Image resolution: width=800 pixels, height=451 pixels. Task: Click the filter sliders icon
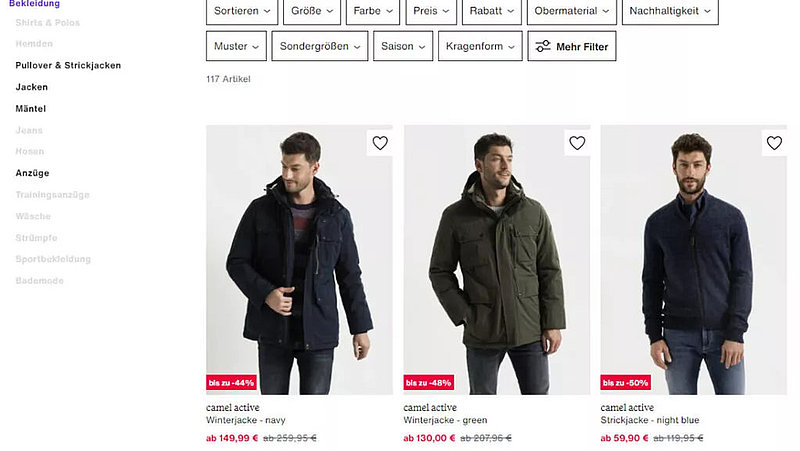543,46
